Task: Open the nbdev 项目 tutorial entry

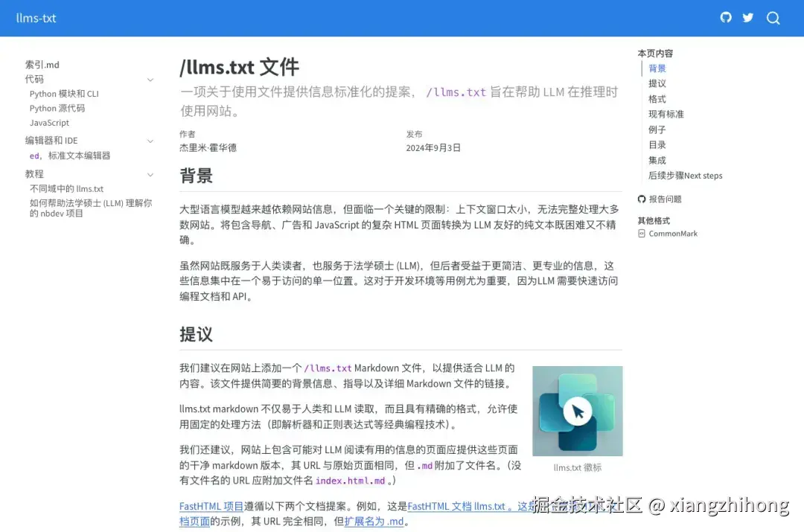Action: (91, 208)
